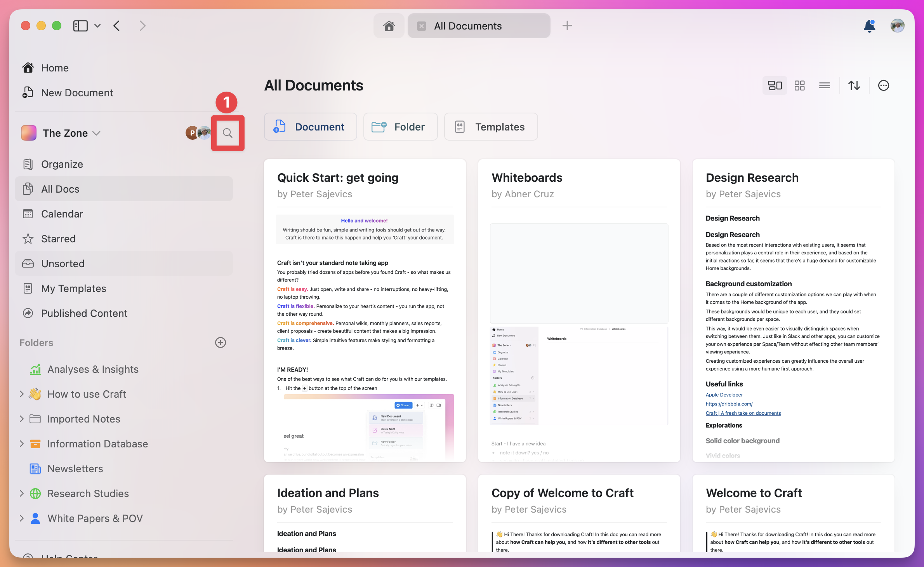Expand Imported Notes folder

(22, 419)
